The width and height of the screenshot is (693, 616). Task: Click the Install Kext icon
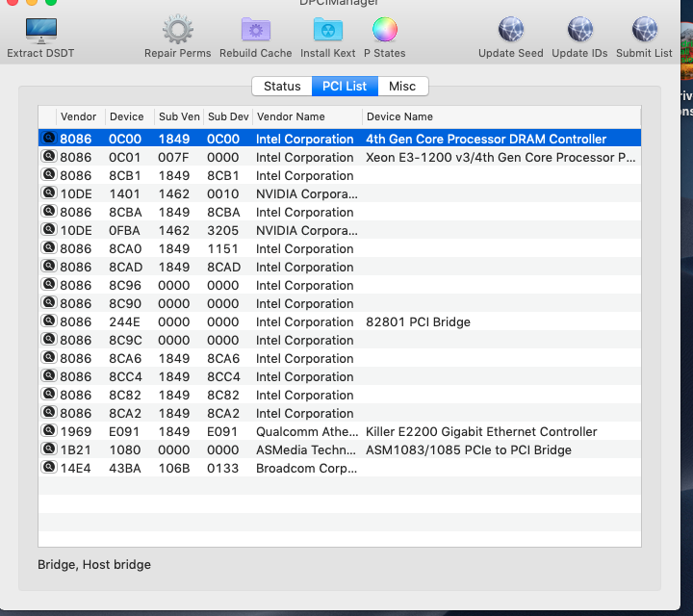327,31
